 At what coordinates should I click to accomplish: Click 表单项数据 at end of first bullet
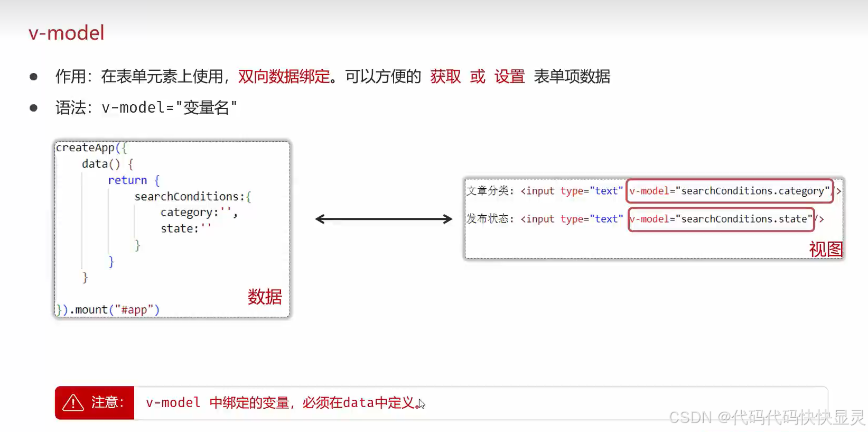coord(572,77)
